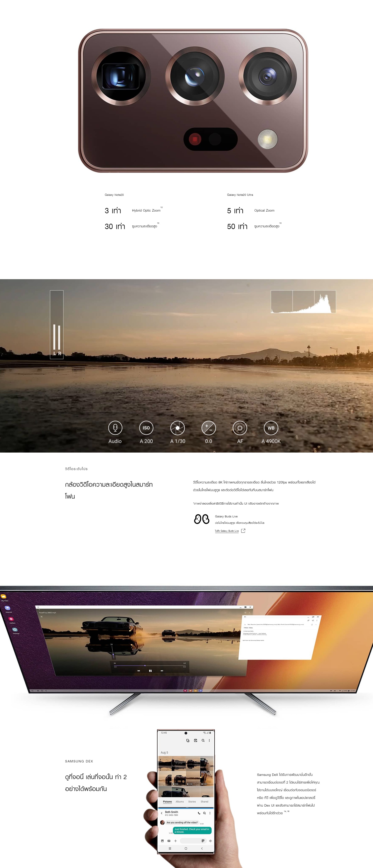Tap the sticker icon in message field
Image resolution: width=373 pixels, height=868 pixels.
click(203, 841)
